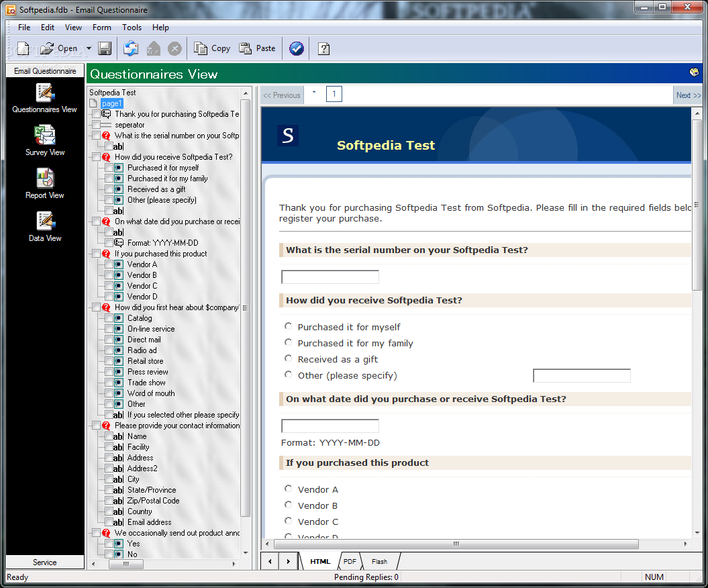Click the '<< Previous' page button
Viewport: 708px width, 588px height.
282,95
